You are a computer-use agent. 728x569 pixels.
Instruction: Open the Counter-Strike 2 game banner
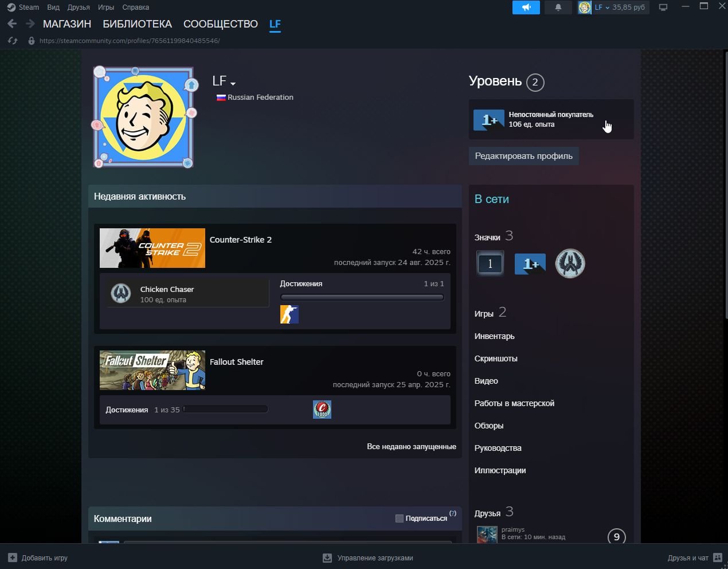coord(152,248)
